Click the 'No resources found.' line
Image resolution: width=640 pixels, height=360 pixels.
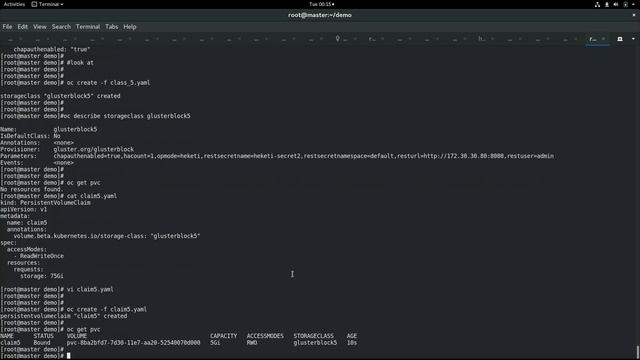tap(31, 189)
